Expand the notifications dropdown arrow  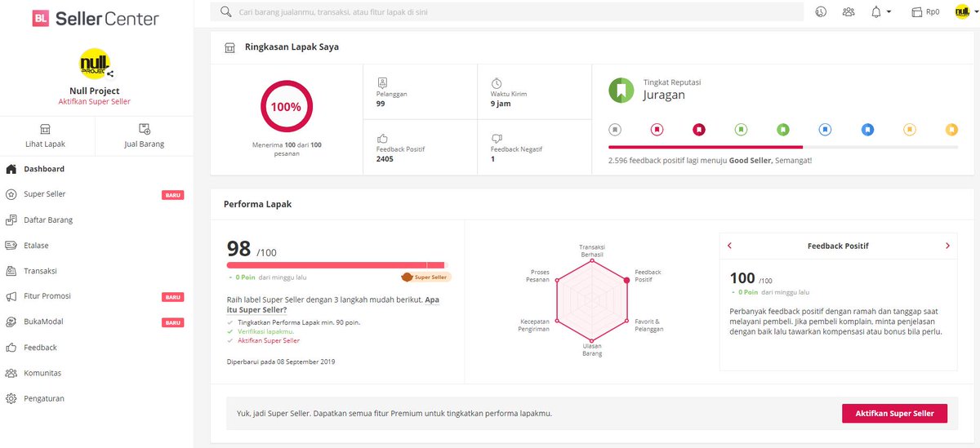(889, 12)
